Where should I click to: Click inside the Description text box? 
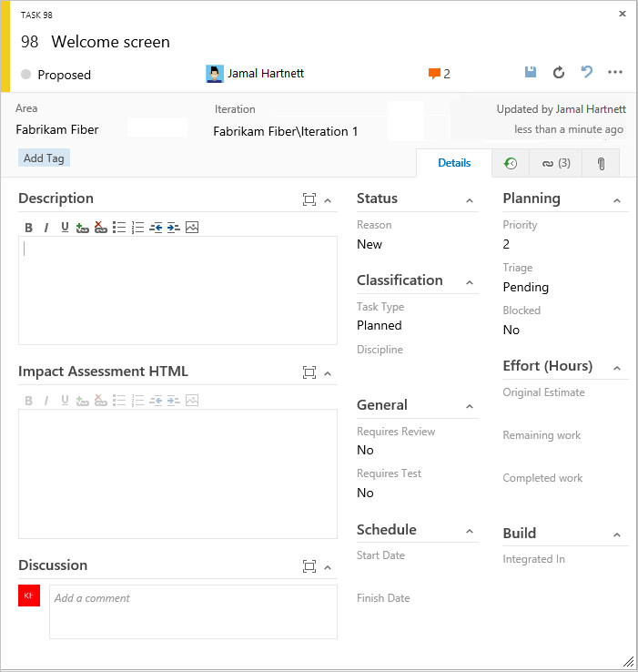point(177,290)
